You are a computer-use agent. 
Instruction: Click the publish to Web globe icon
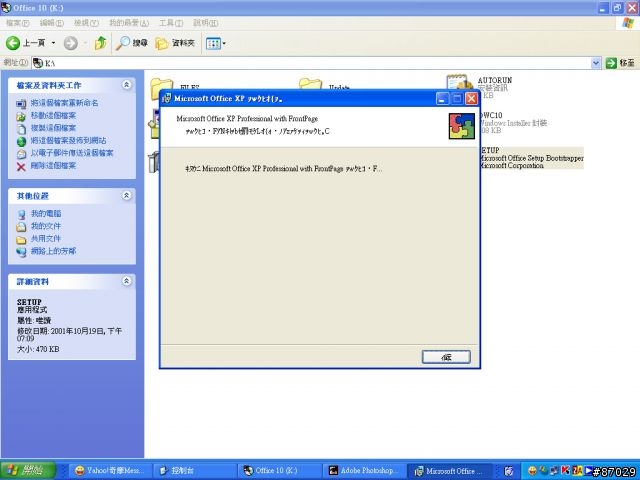21,142
